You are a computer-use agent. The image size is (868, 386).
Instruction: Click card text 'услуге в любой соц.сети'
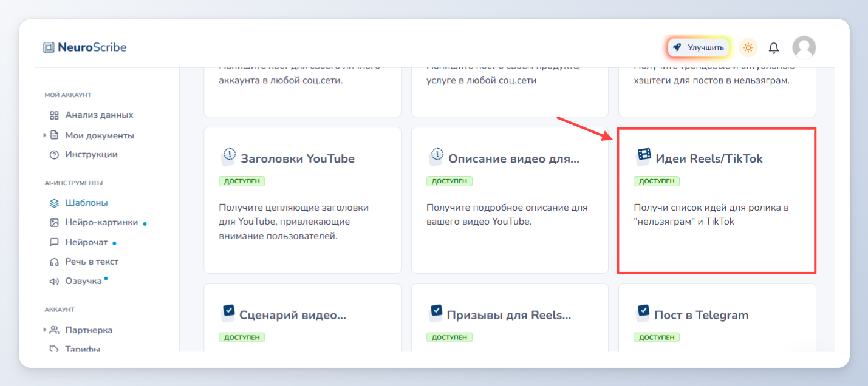(481, 80)
